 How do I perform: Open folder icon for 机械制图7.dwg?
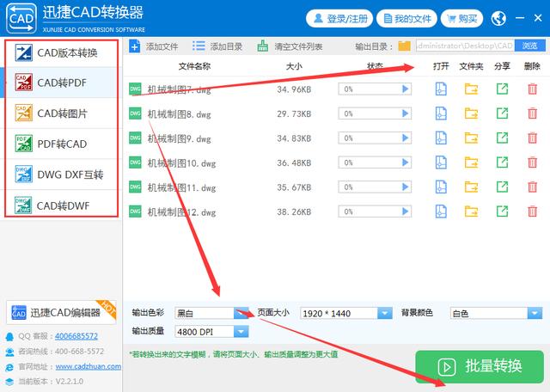click(471, 89)
